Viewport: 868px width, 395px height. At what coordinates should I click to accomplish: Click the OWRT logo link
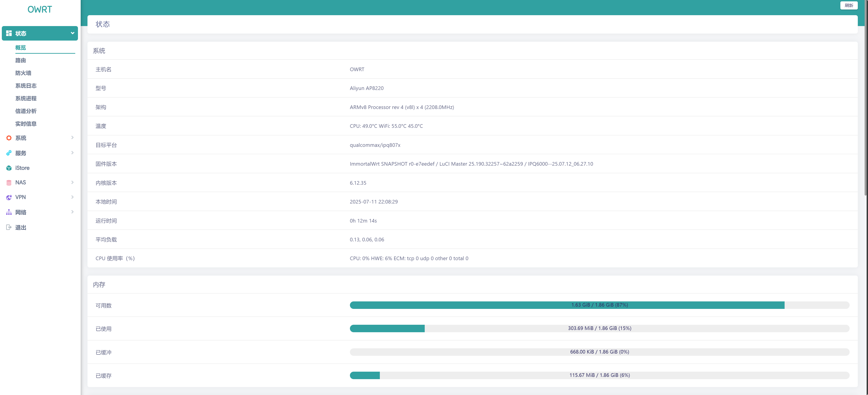pyautogui.click(x=40, y=10)
